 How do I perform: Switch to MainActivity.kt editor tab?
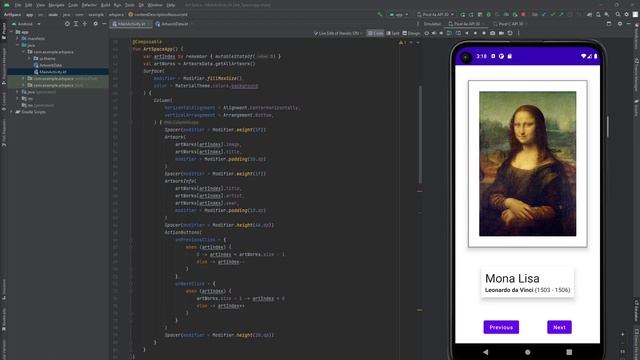point(131,24)
